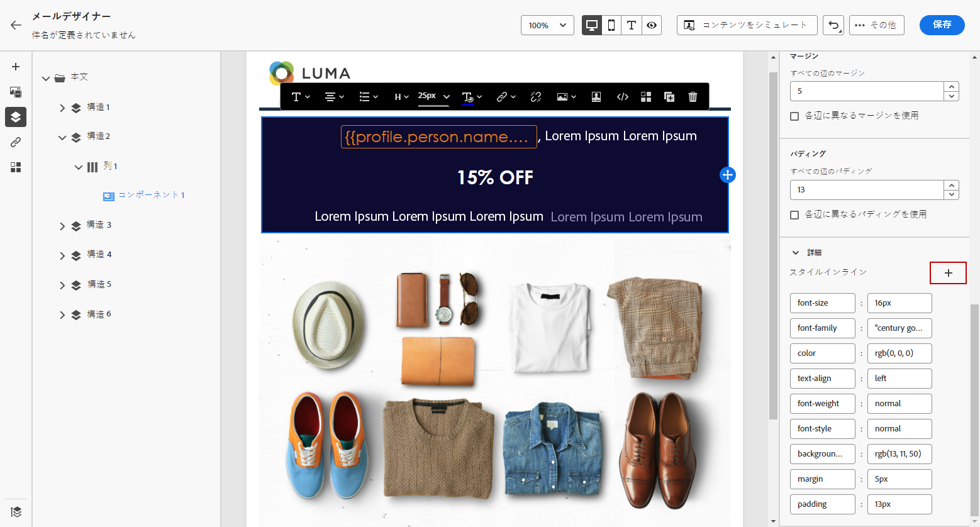Expand 構造 3 in the tree
This screenshot has width=980, height=527.
click(62, 226)
